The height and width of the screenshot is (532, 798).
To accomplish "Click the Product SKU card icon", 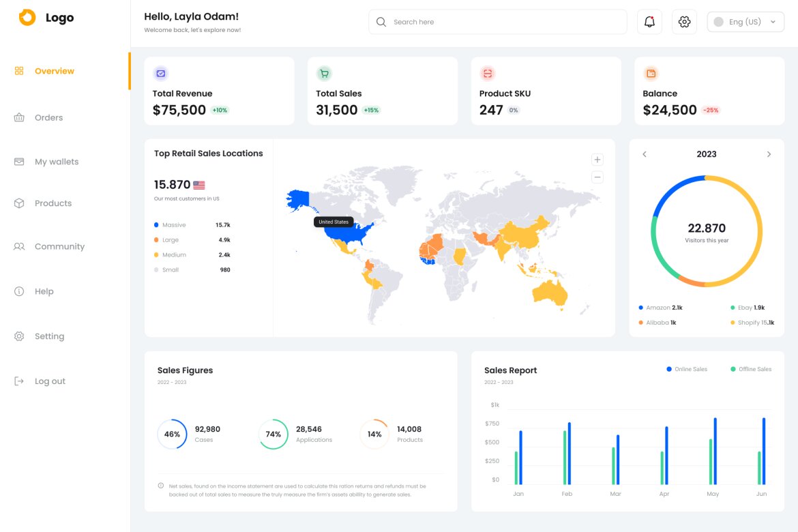I will pos(487,73).
